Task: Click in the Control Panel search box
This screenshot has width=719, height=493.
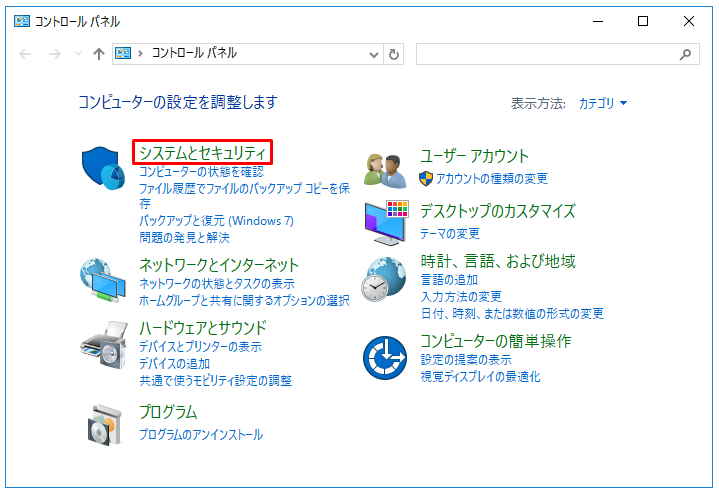Action: (x=558, y=54)
